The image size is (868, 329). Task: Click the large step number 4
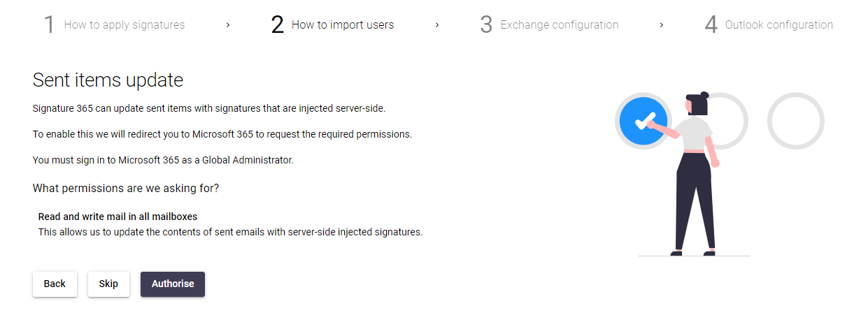(x=711, y=25)
